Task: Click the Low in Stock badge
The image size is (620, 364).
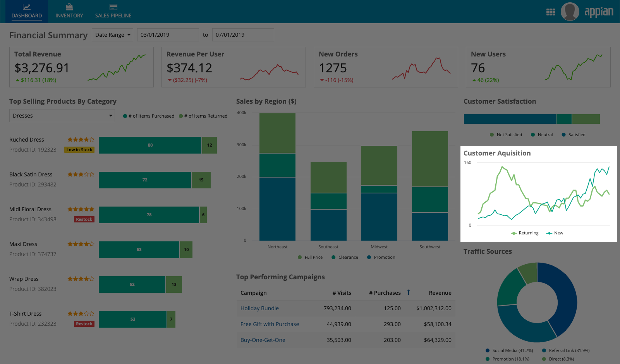Action: click(x=79, y=150)
